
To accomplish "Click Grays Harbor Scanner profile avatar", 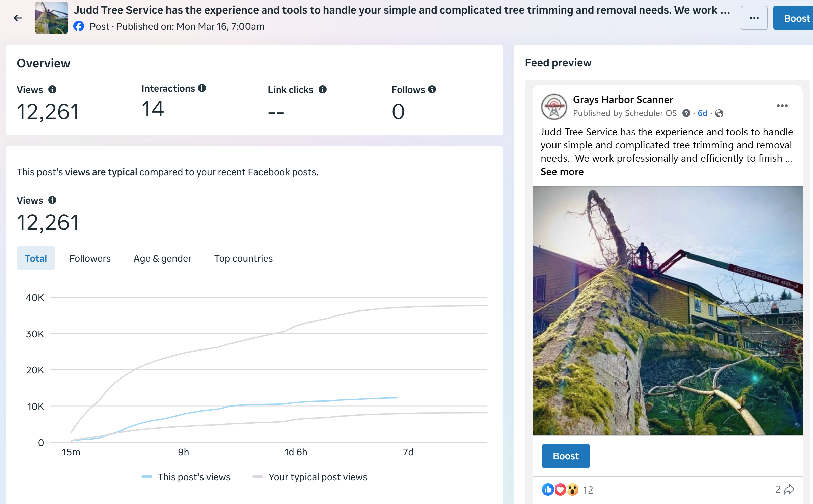I will [x=554, y=107].
